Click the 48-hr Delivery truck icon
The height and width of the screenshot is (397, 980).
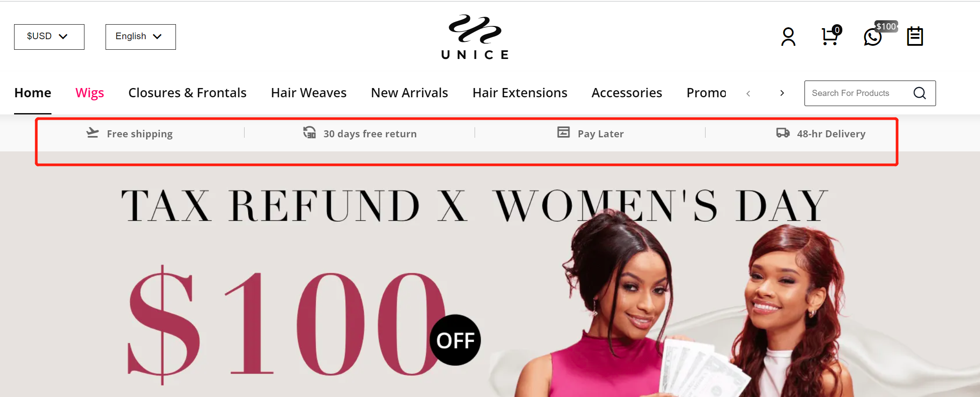tap(783, 132)
